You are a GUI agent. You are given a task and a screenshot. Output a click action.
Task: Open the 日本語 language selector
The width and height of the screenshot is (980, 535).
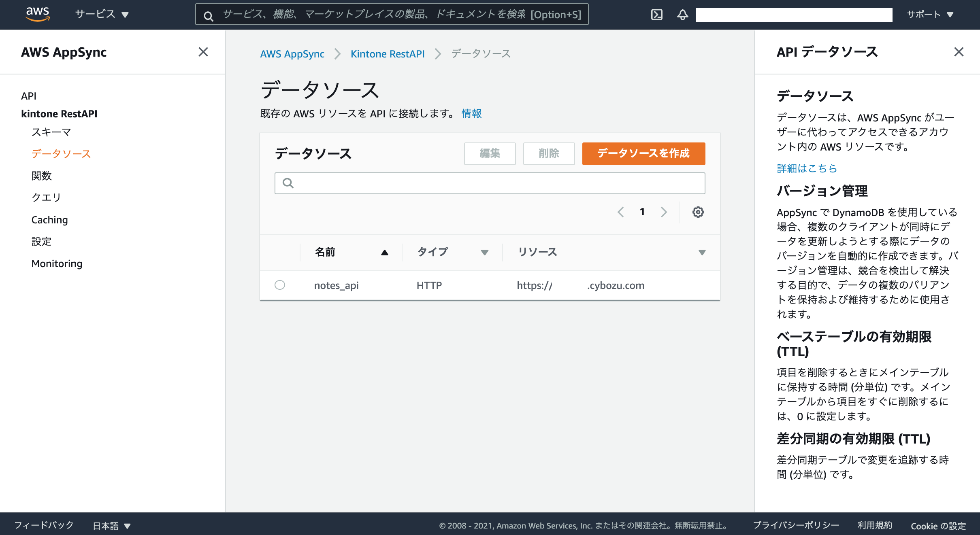pos(109,525)
